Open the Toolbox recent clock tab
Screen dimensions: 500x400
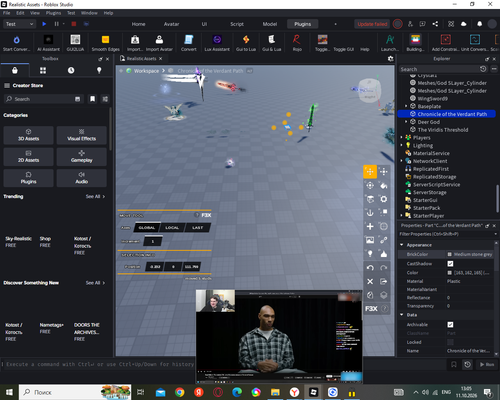71,70
